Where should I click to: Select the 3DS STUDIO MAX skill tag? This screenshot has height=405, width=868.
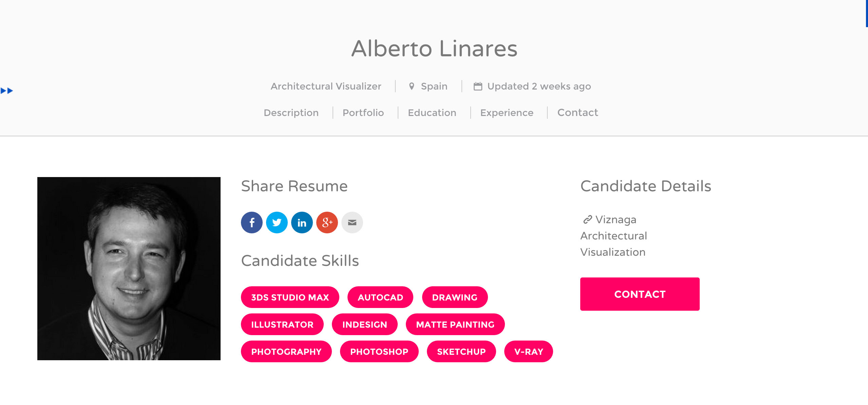pos(290,297)
